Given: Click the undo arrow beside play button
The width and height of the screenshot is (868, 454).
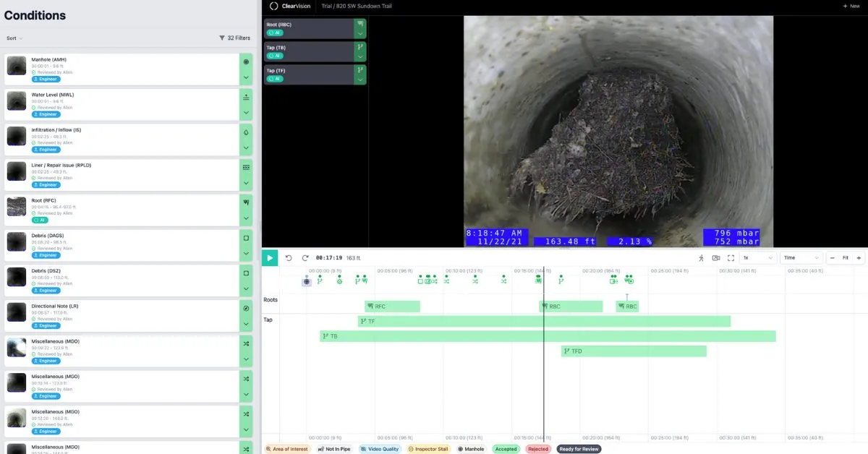Looking at the screenshot, I should pyautogui.click(x=289, y=258).
